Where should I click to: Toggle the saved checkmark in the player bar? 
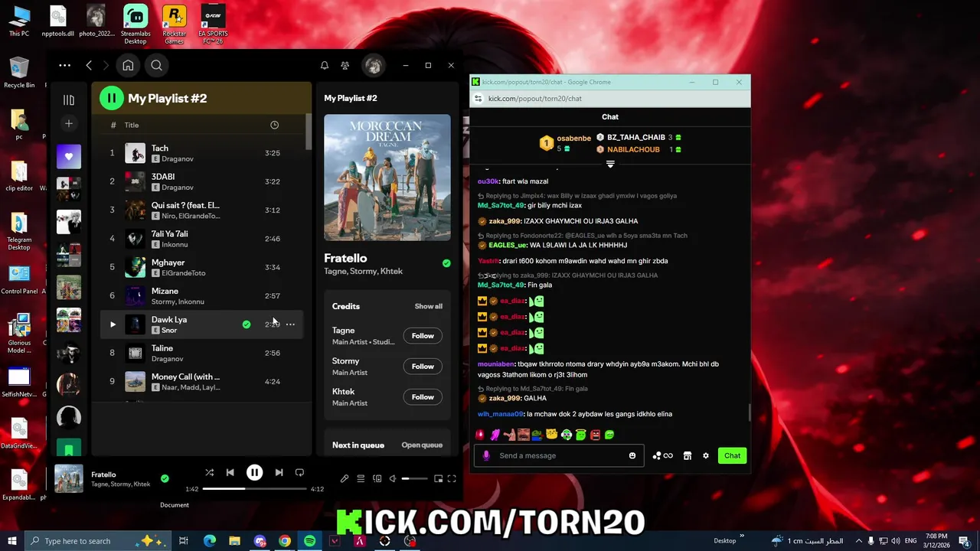165,478
